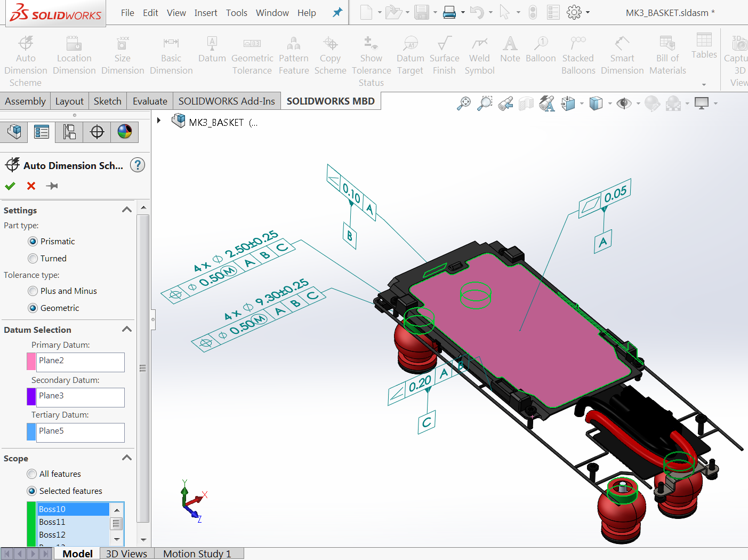The height and width of the screenshot is (560, 748).
Task: Click Zoom to Fit in view toolbar
Action: tap(464, 103)
